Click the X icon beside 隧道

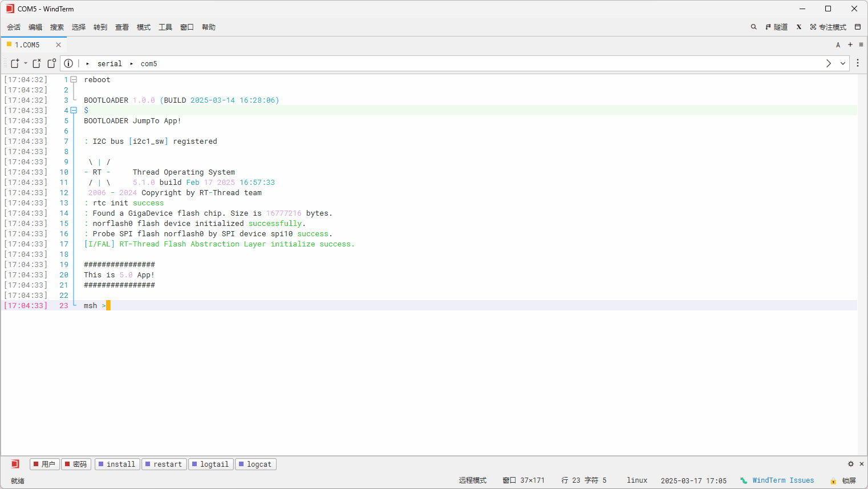pos(798,27)
